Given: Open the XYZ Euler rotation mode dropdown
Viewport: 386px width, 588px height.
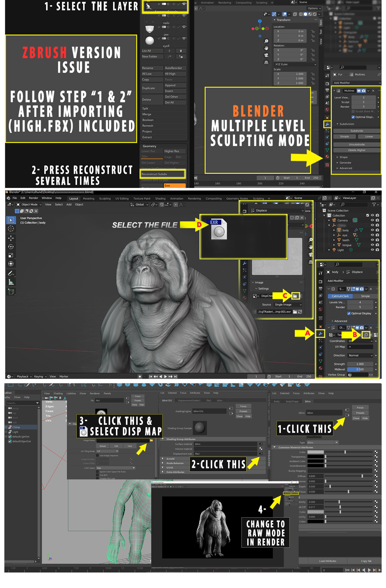Looking at the screenshot, I should (295, 64).
